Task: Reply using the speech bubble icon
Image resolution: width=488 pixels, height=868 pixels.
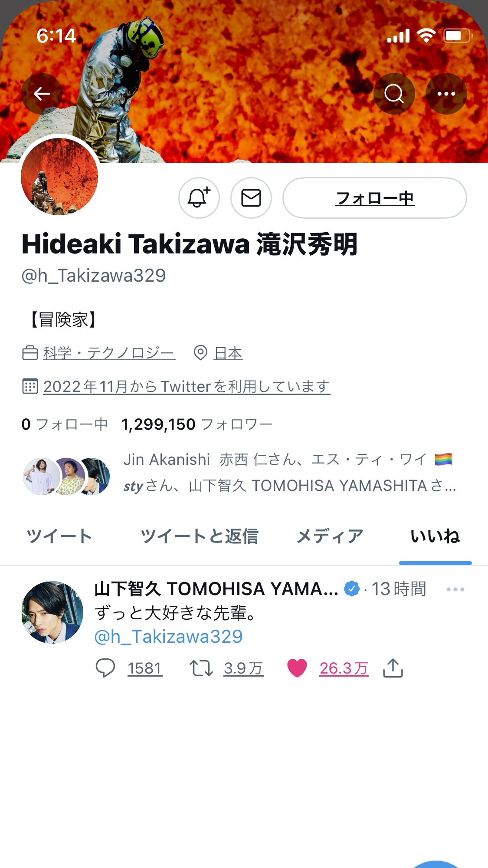Action: tap(105, 668)
